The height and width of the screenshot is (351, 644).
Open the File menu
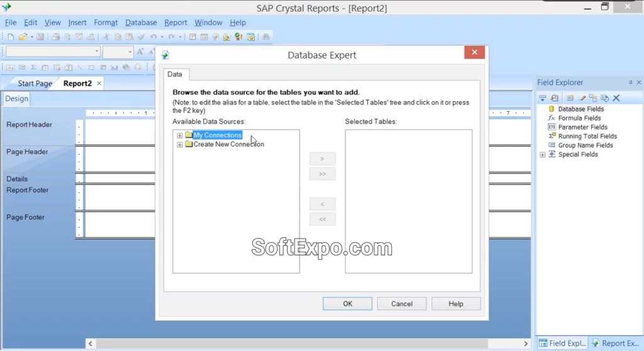tap(11, 23)
